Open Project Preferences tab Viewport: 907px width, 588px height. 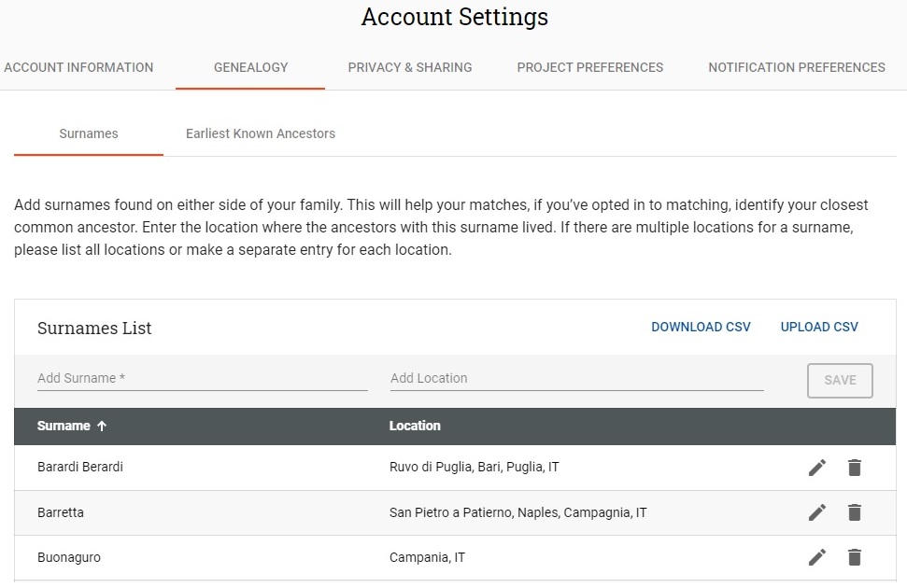(590, 67)
